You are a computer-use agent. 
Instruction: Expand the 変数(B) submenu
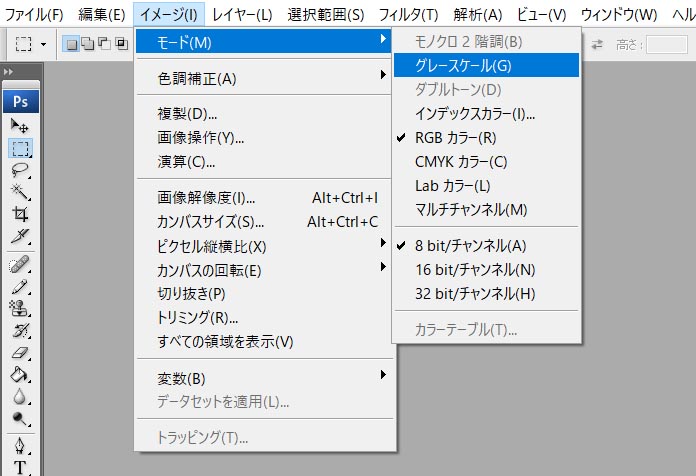tap(263, 378)
